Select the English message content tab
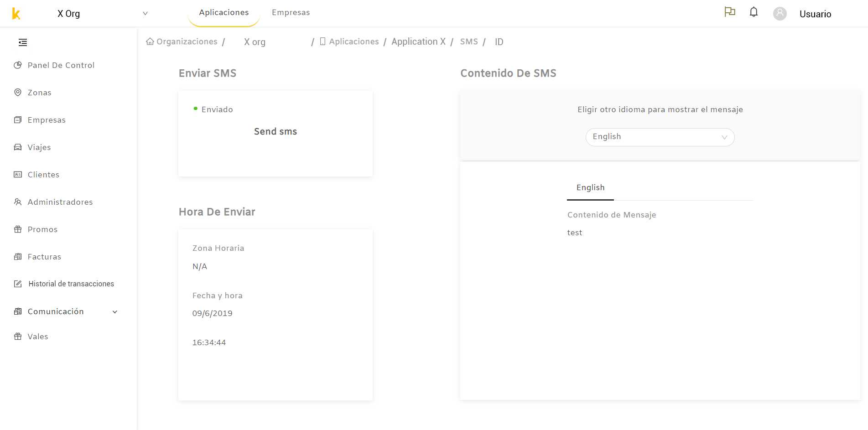Viewport: 868px width, 430px height. pyautogui.click(x=590, y=188)
